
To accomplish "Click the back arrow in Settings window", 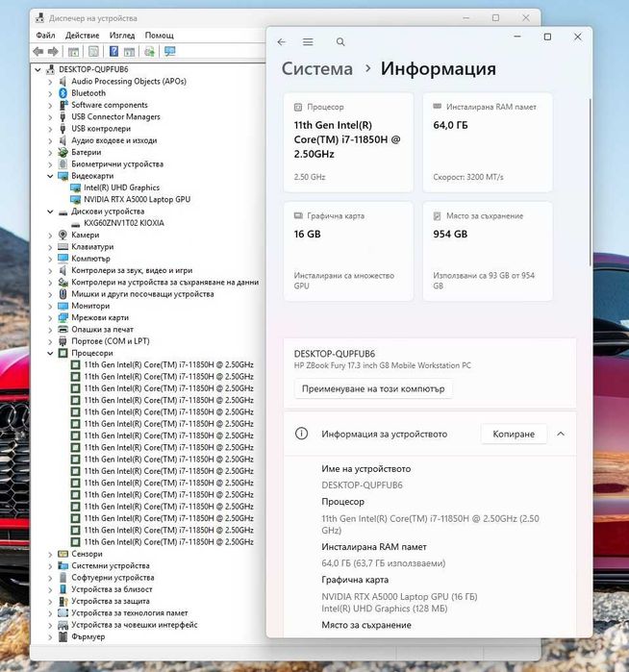I will click(281, 42).
